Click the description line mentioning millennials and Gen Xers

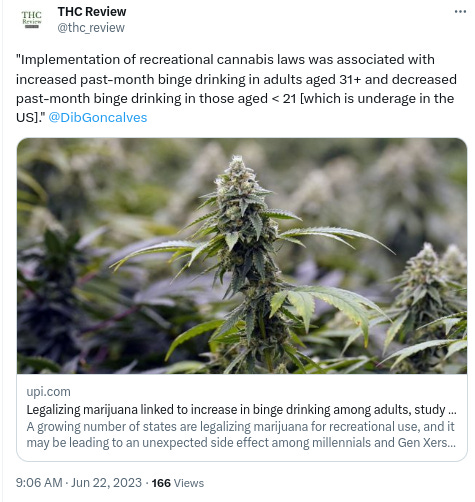click(241, 443)
